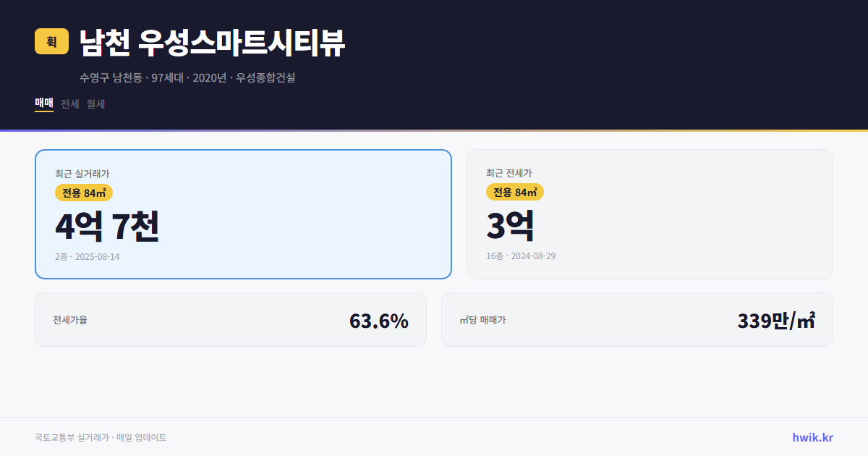Switch to the 월세 tab

pos(95,104)
